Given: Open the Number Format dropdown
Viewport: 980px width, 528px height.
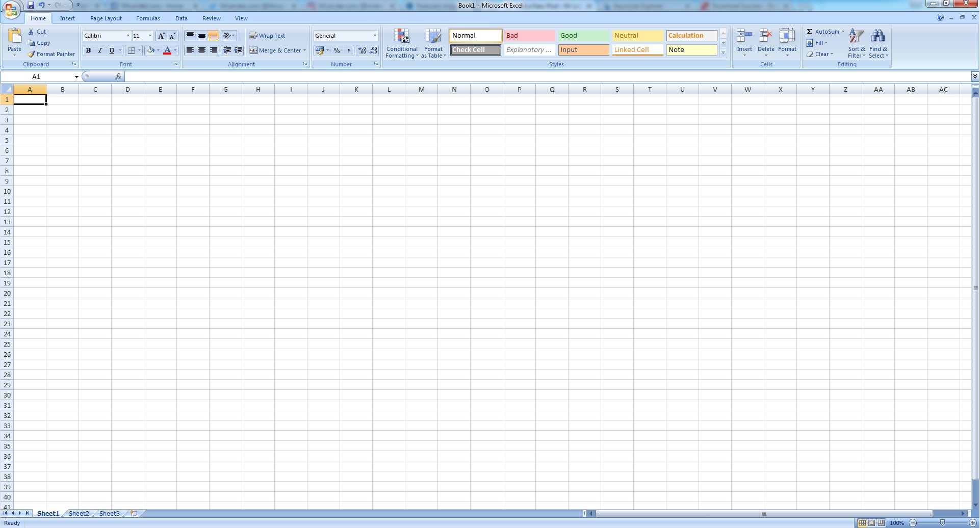Looking at the screenshot, I should [374, 35].
